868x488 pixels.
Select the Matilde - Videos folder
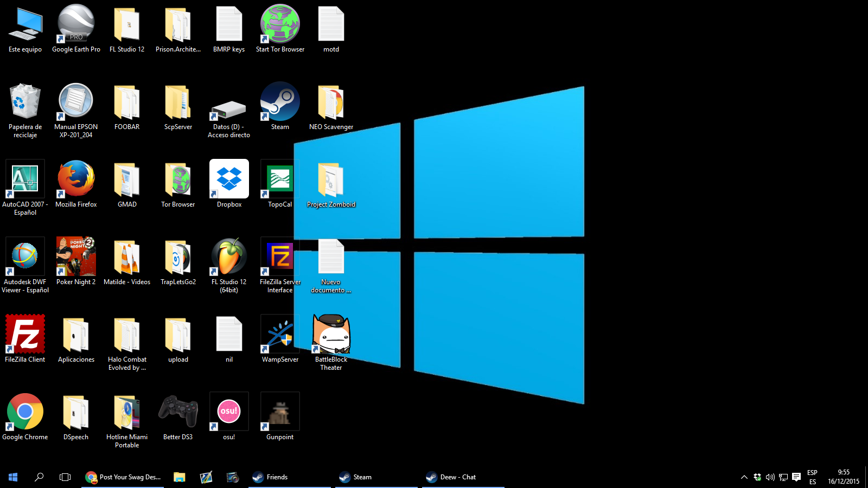tap(127, 262)
